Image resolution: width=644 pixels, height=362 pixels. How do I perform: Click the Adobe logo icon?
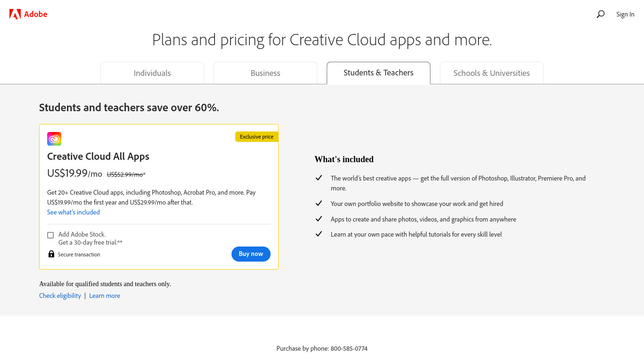(x=15, y=14)
